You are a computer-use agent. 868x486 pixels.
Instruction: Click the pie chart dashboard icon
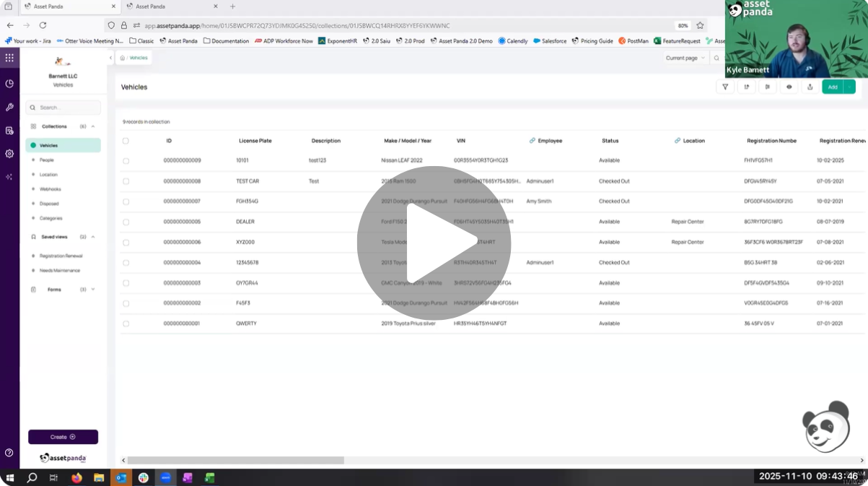tap(9, 84)
